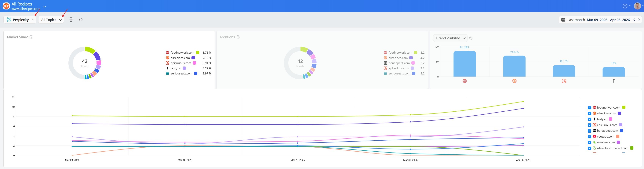Click the 32% tasty visibility bar
The height and width of the screenshot is (169, 644).
coord(613,72)
